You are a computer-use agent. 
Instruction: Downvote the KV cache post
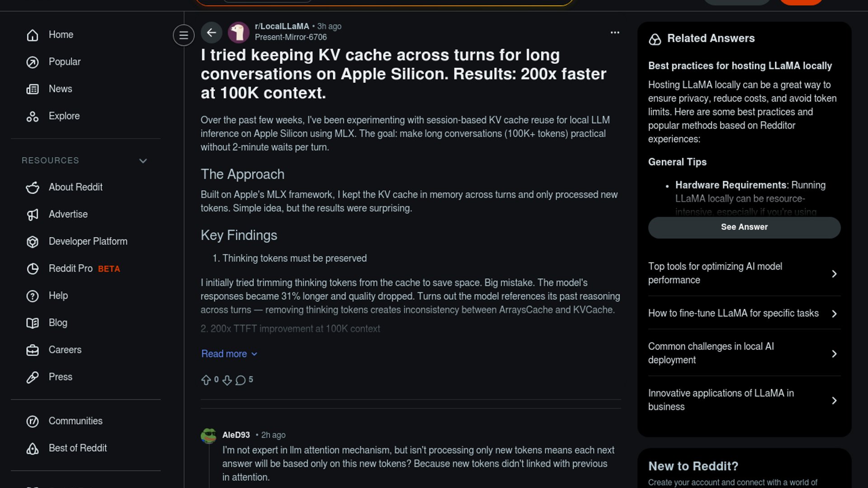(x=227, y=380)
